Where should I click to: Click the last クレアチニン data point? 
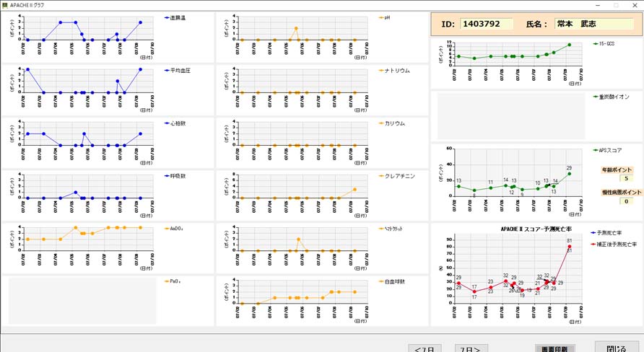pyautogui.click(x=354, y=190)
